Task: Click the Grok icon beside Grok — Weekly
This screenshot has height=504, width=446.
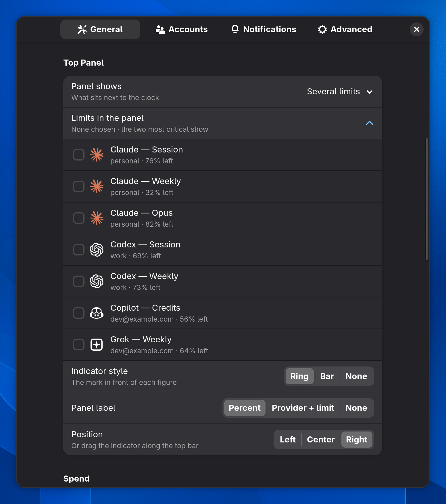Action: [x=97, y=345]
